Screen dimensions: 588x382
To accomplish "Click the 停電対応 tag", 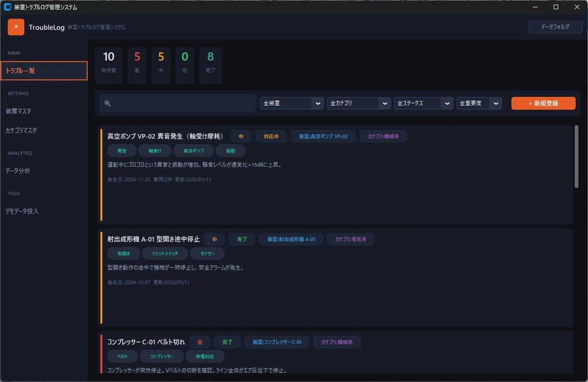I will (205, 356).
